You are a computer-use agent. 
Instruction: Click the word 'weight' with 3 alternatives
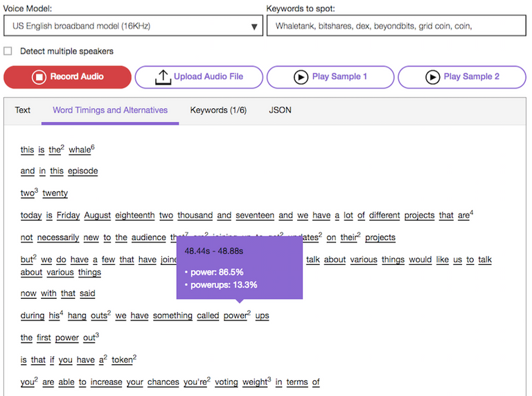tap(256, 381)
